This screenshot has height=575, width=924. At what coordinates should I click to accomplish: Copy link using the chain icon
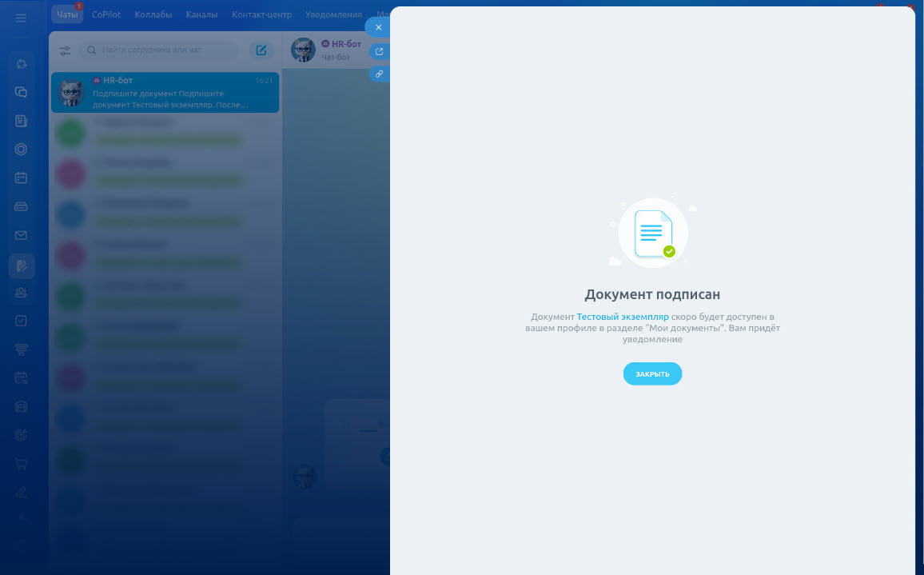click(379, 74)
